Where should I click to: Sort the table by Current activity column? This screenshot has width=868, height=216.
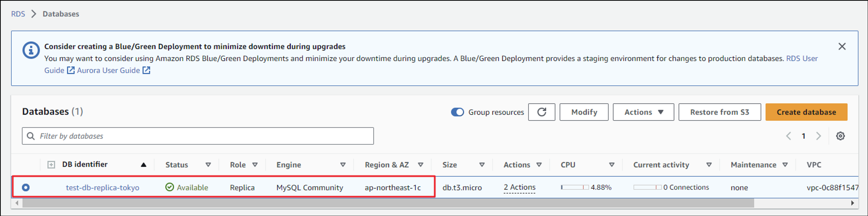[709, 164]
